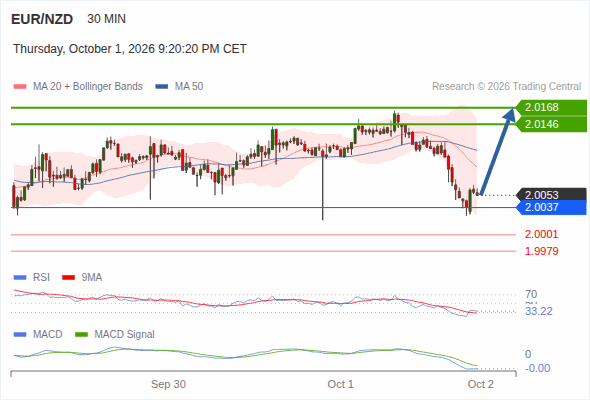The width and height of the screenshot is (590, 400).
Task: Click the 2.0001 support level value
Action: coord(541,234)
